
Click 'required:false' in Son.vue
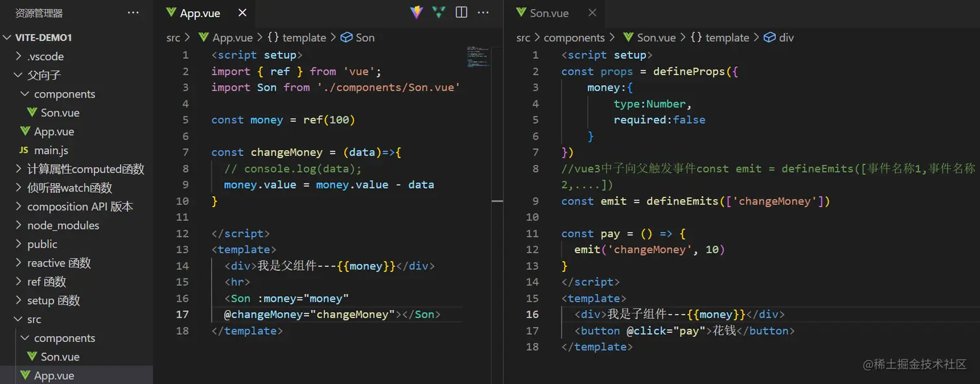(x=659, y=120)
